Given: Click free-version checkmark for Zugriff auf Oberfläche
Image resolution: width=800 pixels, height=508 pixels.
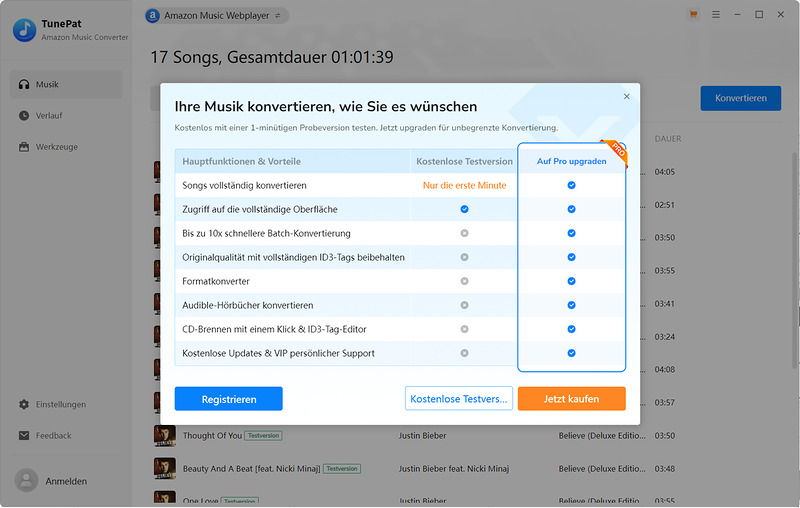Looking at the screenshot, I should [464, 209].
